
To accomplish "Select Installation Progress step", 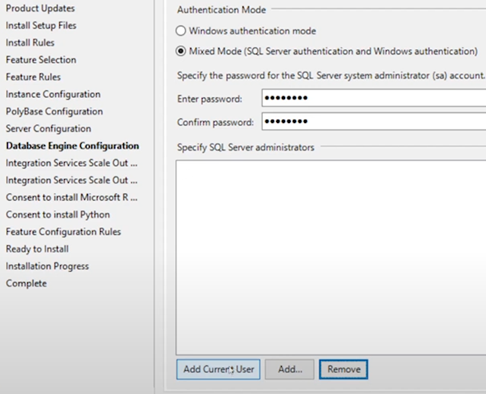I will click(47, 266).
